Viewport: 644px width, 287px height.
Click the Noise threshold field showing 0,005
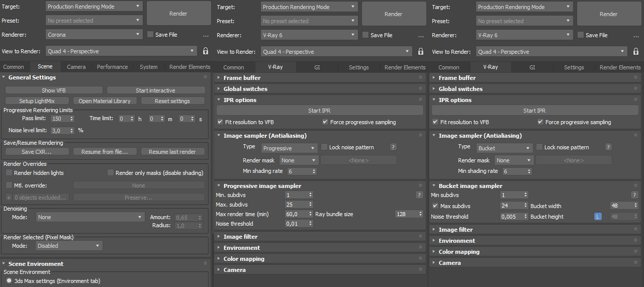514,217
